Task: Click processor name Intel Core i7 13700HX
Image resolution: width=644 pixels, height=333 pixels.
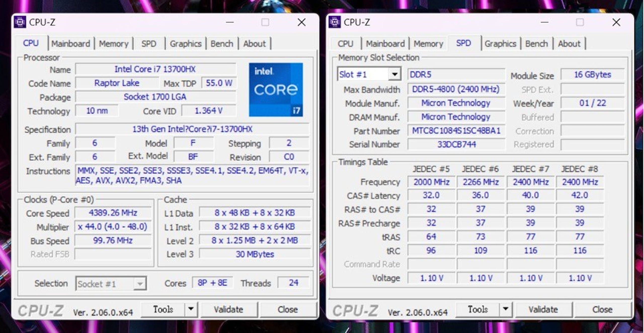Action: tap(155, 69)
